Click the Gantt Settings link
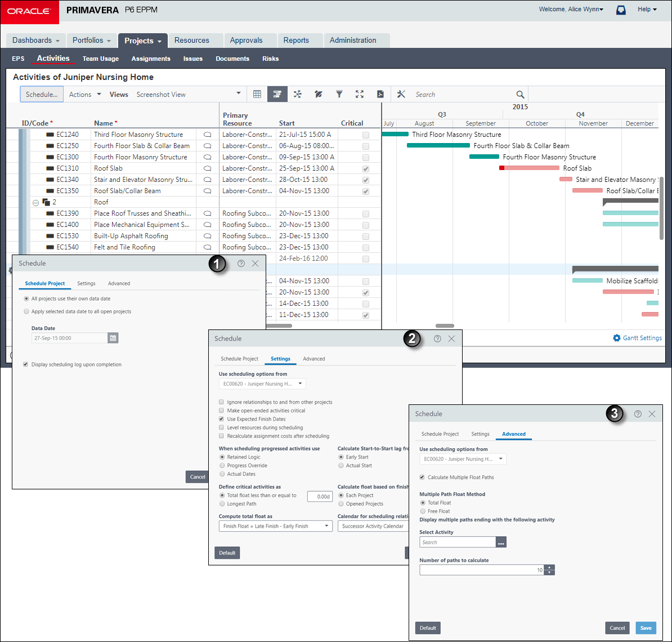672x642 pixels. pyautogui.click(x=642, y=338)
